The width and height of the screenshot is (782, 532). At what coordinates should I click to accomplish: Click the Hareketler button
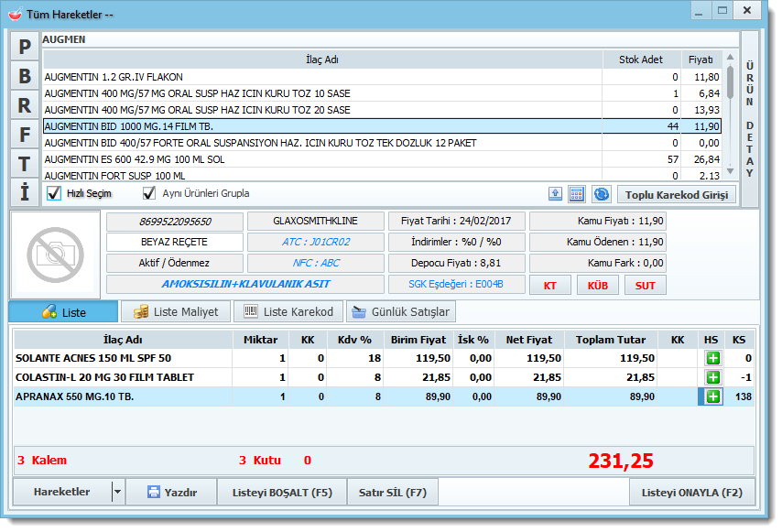(x=62, y=492)
